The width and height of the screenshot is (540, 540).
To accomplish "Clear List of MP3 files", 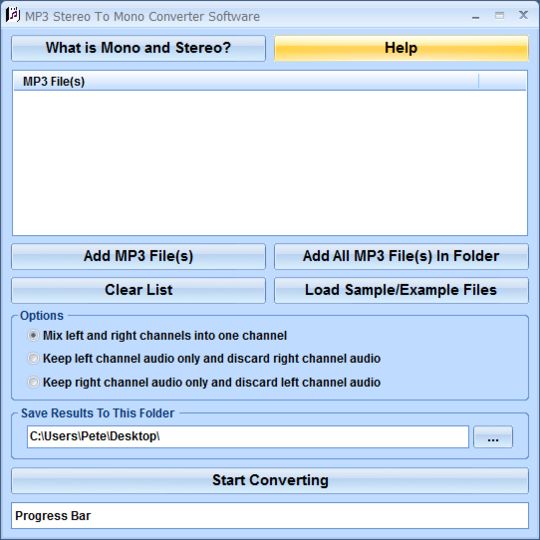I will [x=138, y=290].
